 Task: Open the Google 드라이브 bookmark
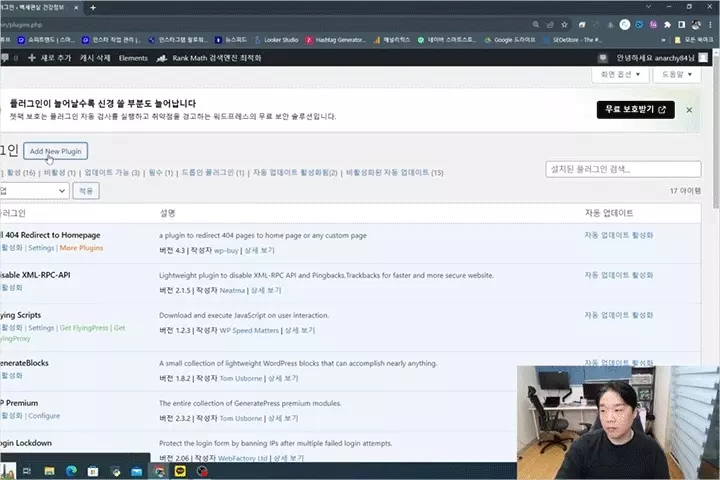tap(510, 40)
